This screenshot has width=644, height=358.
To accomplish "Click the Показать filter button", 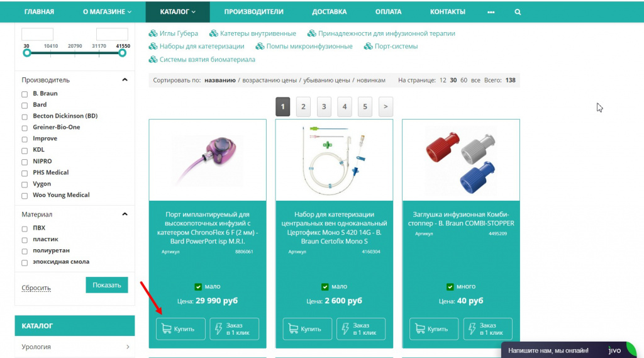I will [107, 285].
